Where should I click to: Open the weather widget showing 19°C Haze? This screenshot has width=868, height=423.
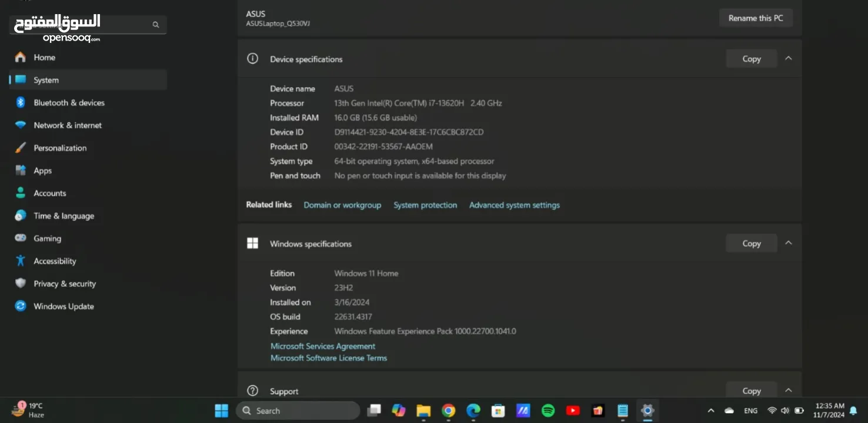pyautogui.click(x=28, y=410)
